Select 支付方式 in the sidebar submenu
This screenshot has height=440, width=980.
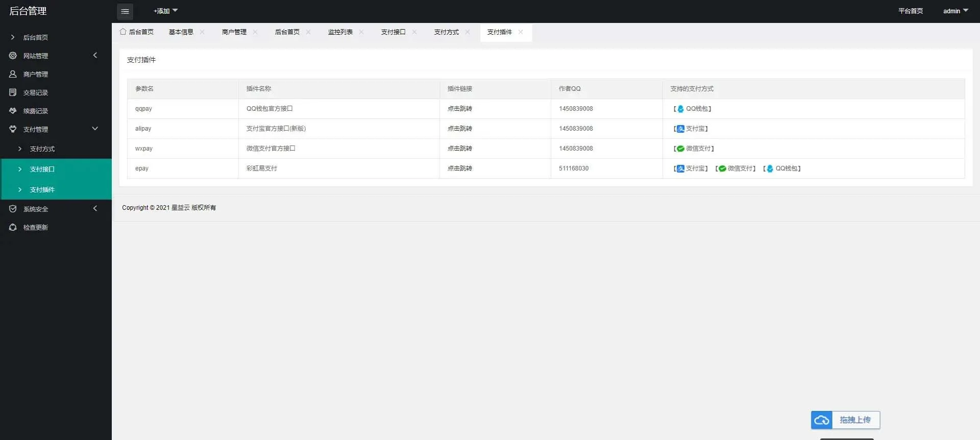pos(42,149)
